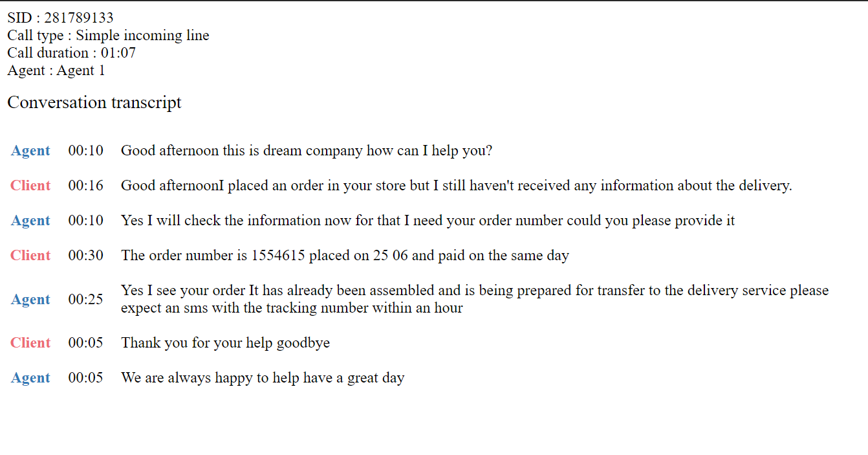Click the We are always happy to help message
This screenshot has height=455, width=868.
click(263, 378)
